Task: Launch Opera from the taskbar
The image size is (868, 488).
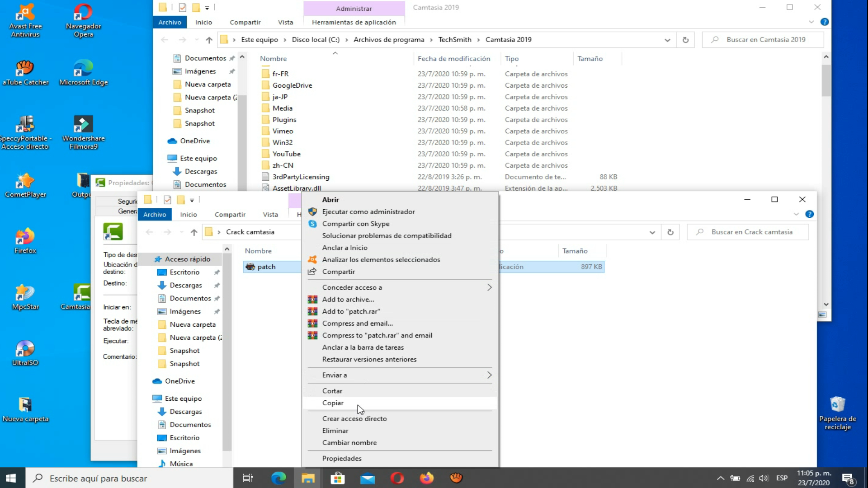Action: point(397,478)
